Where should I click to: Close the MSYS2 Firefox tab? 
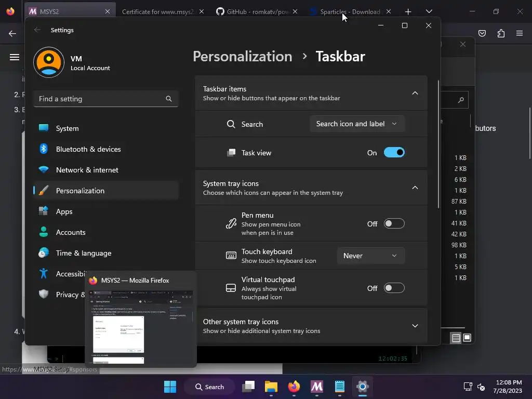pos(108,11)
